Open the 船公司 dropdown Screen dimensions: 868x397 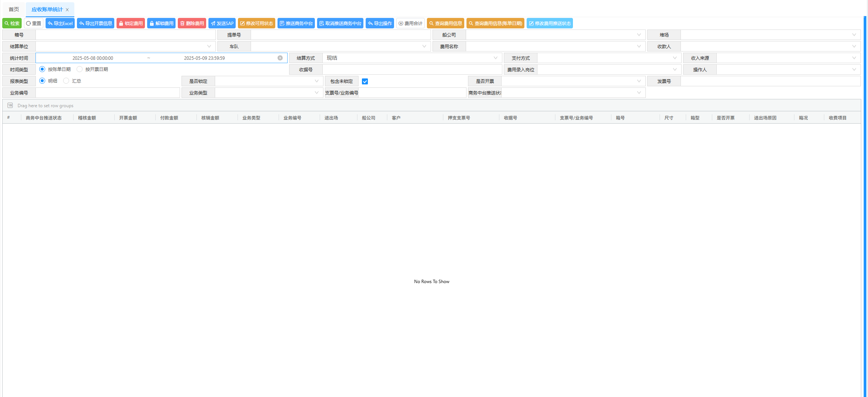tap(555, 35)
